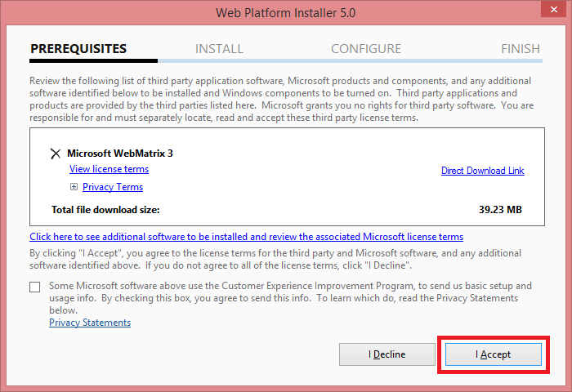Open the Privacy Statements link

pos(90,323)
